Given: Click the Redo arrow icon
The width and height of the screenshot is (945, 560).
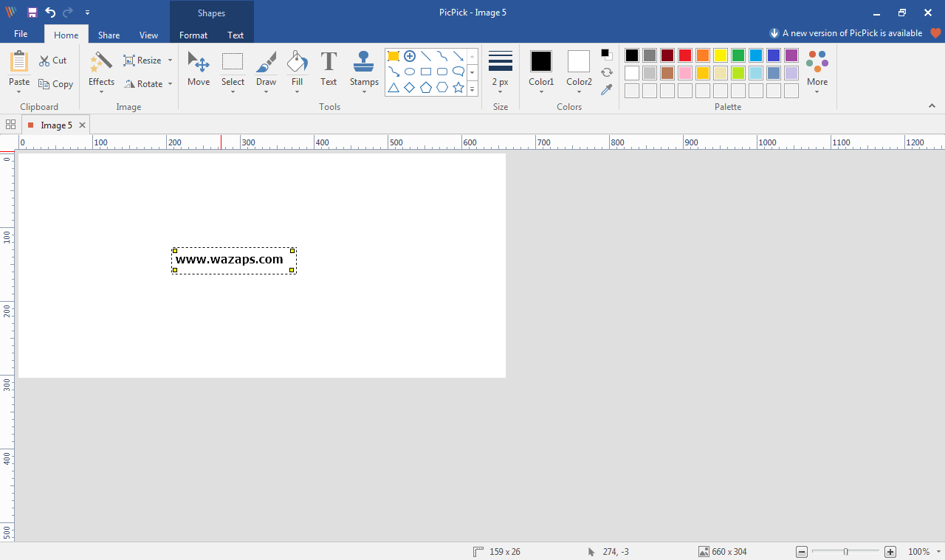Looking at the screenshot, I should [x=68, y=13].
